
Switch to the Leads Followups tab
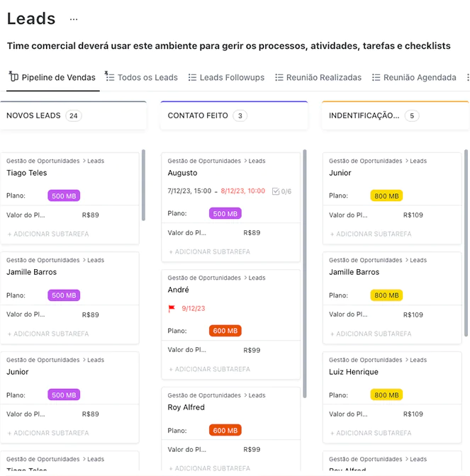[232, 78]
